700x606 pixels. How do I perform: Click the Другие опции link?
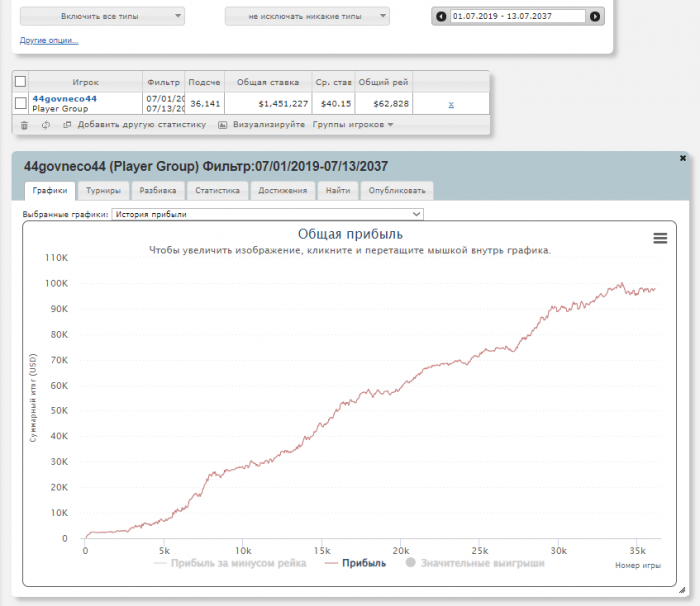click(49, 41)
